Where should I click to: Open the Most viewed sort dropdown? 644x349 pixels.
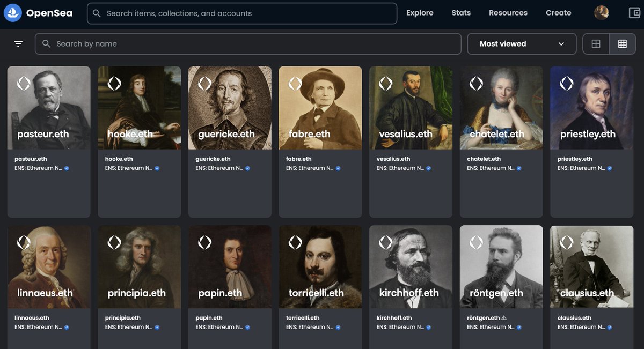(522, 44)
